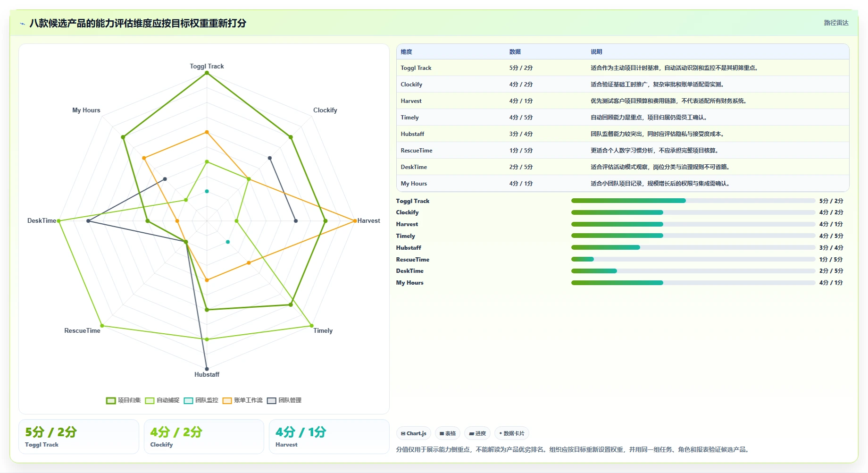This screenshot has height=473, width=868.
Task: Select the Clockify table row
Action: (623, 84)
